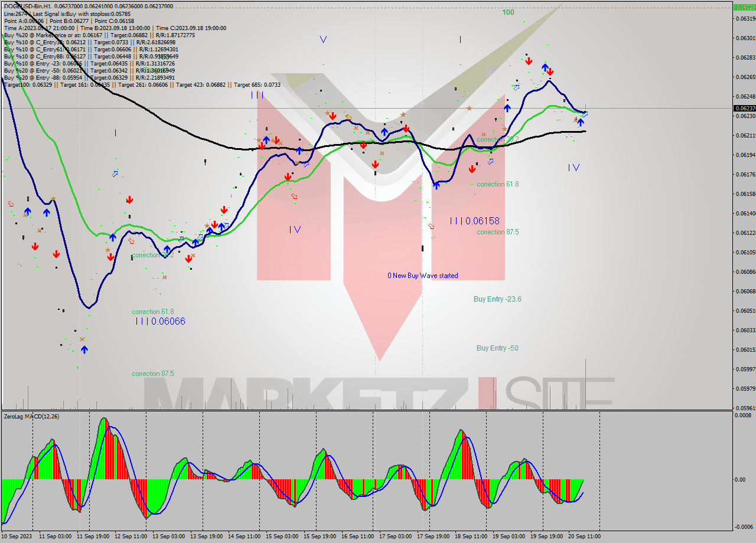Select the 'I V' wave label by 20 Sep

point(573,168)
